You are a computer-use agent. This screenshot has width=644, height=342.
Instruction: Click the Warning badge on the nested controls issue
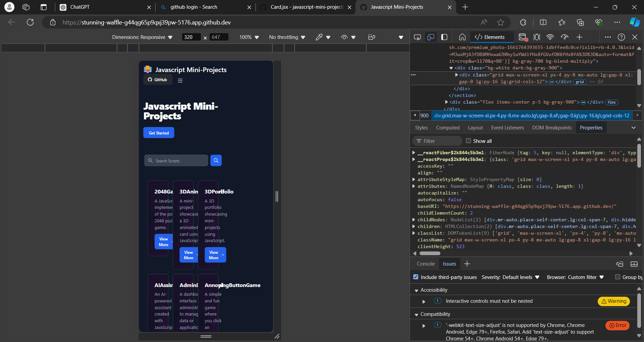coord(614,301)
